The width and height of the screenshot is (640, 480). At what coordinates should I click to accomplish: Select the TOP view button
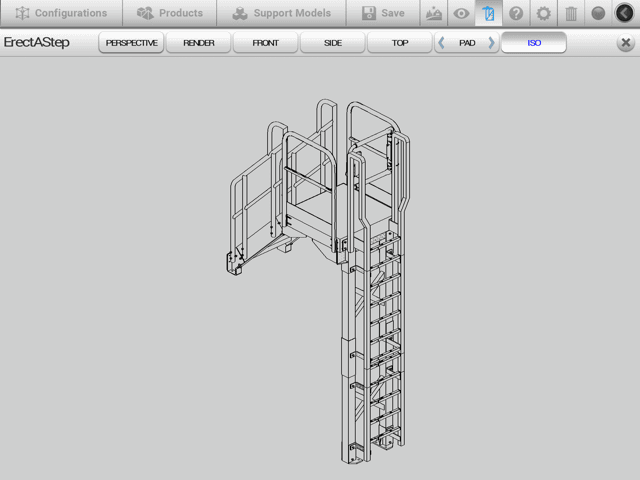tap(400, 43)
